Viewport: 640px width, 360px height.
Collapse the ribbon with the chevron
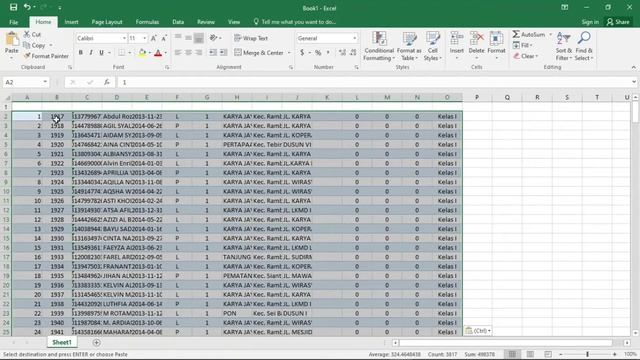[x=633, y=67]
